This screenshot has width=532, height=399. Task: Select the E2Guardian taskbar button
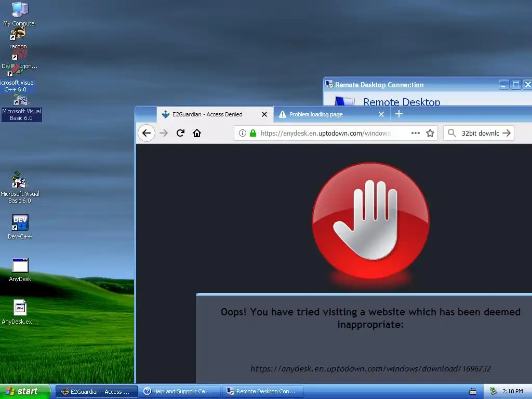click(96, 392)
